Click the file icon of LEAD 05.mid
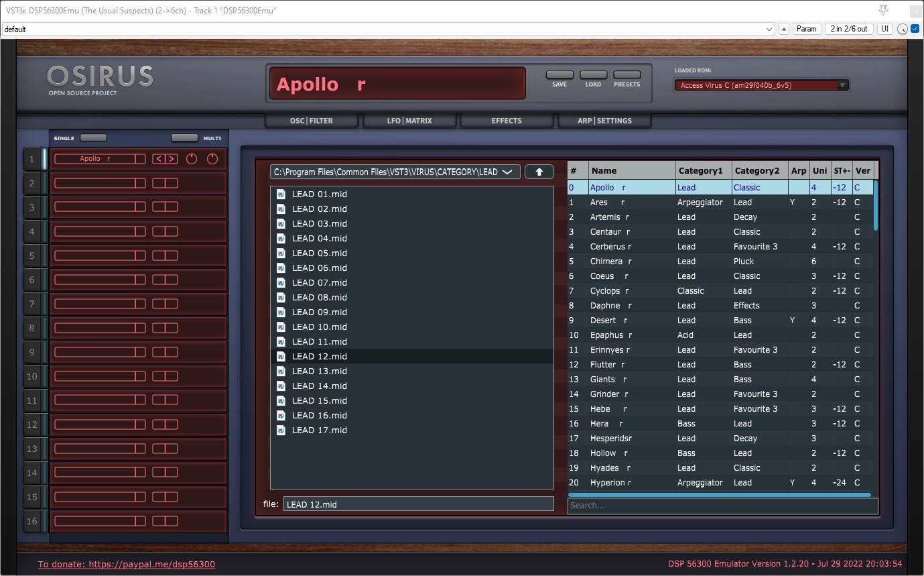The height and width of the screenshot is (576, 924). point(281,253)
